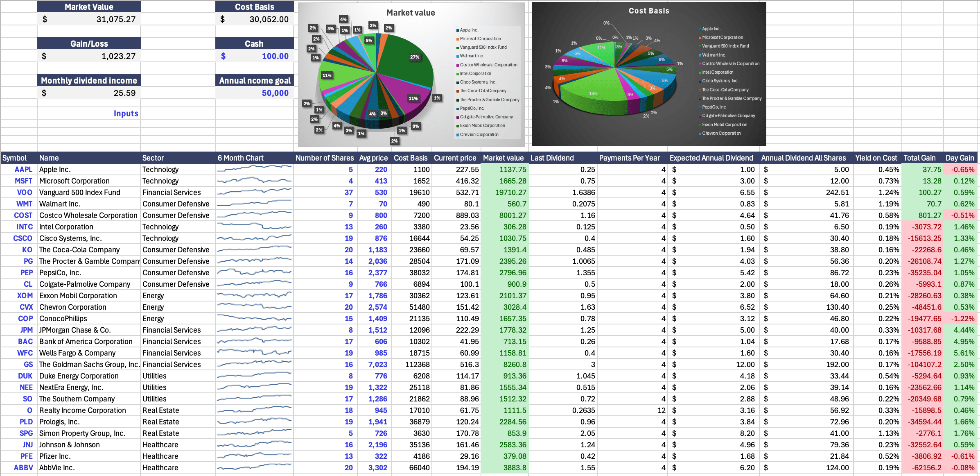980x476 pixels.
Task: Click the Exxon Mobil sparkline chart cell
Action: click(x=254, y=295)
